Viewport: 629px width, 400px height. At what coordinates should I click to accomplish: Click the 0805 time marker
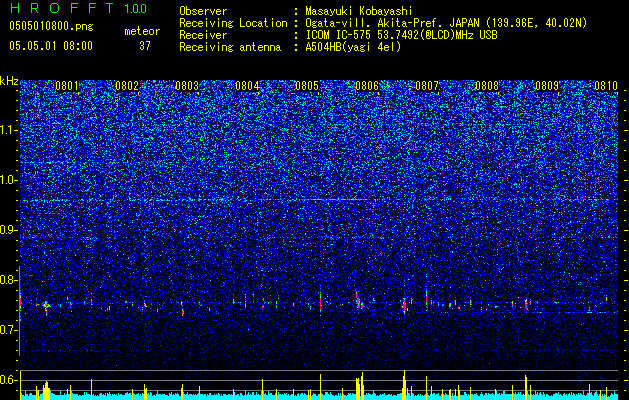coord(307,86)
